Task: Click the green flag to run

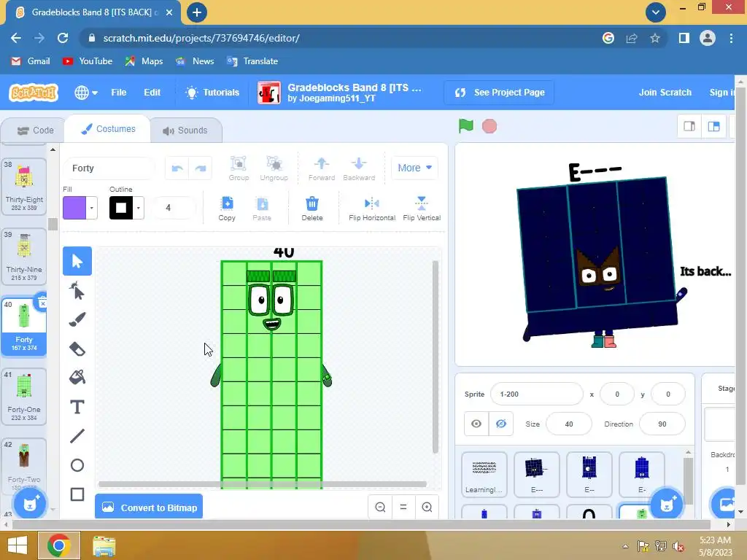Action: coord(465,126)
